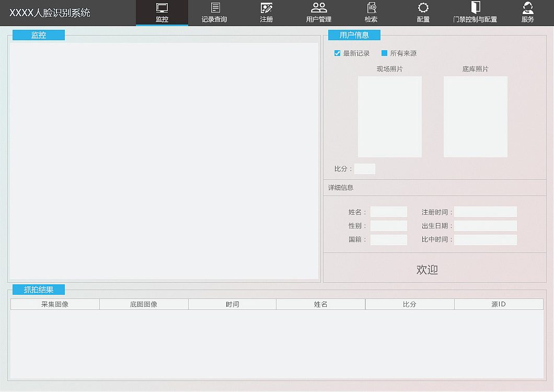The width and height of the screenshot is (554, 392).
Task: Click the 国籍 input field
Action: pyautogui.click(x=389, y=240)
